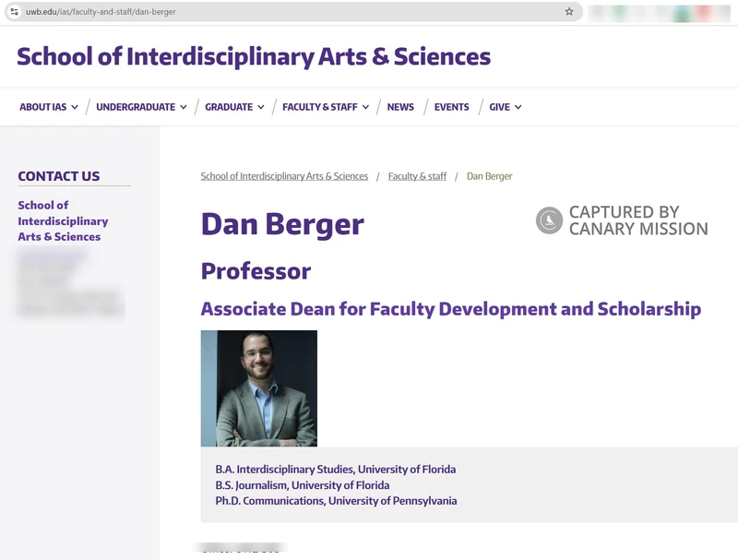Click Ph.D. Communications degree line
Image resolution: width=738 pixels, height=560 pixels.
pos(336,501)
